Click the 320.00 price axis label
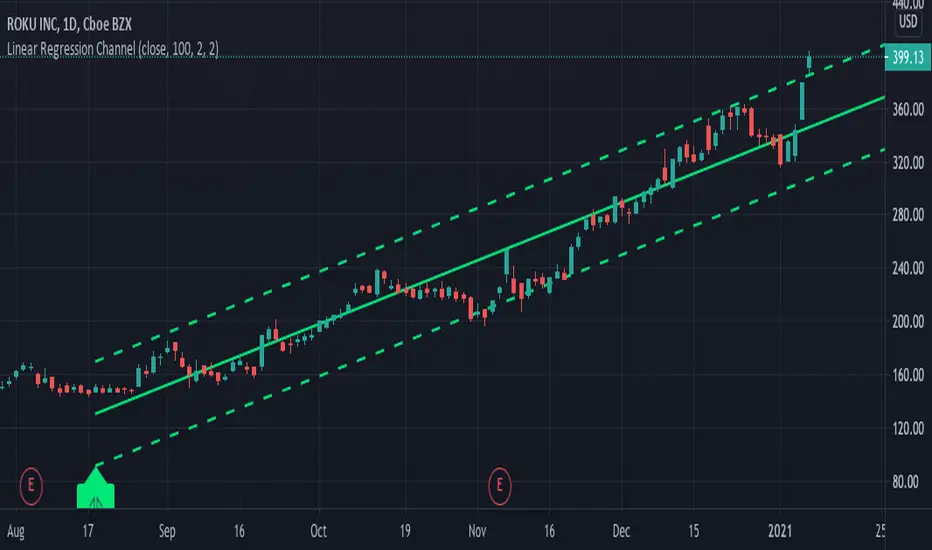Screen dimensions: 932x550 click(908, 163)
